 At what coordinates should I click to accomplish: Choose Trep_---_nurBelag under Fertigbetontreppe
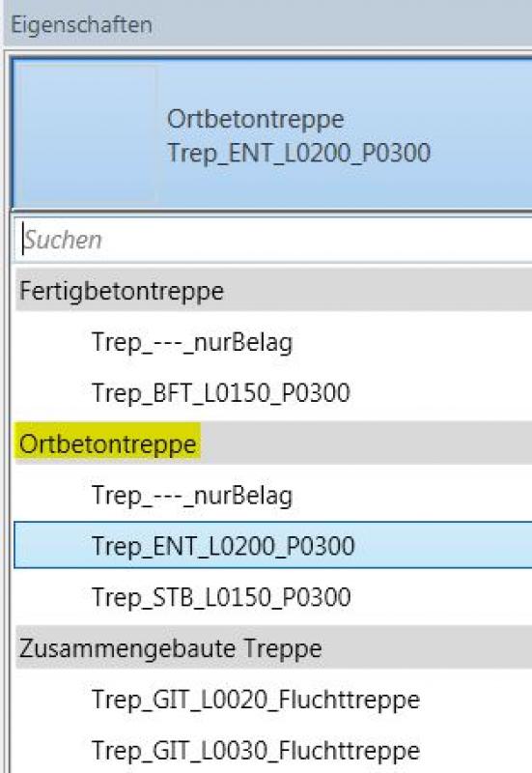click(x=192, y=342)
